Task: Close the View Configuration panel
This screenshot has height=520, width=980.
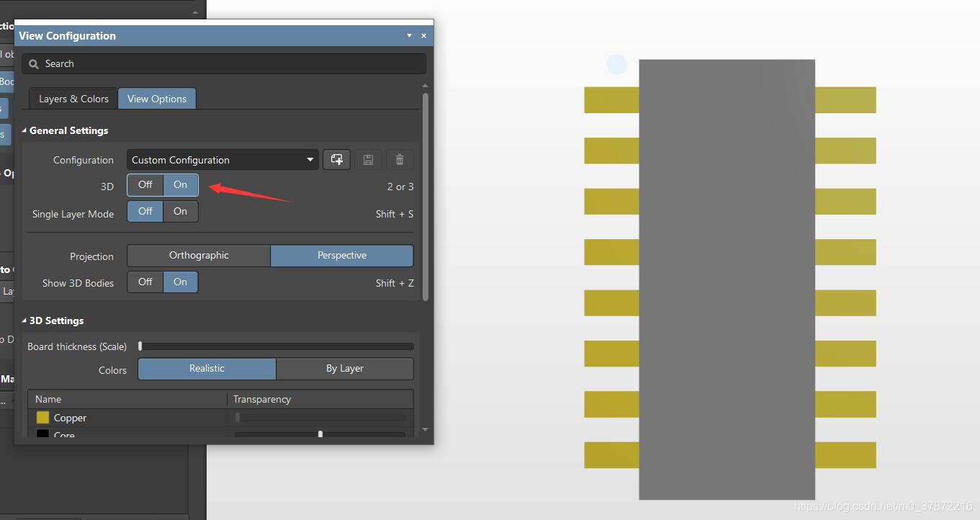Action: 423,35
